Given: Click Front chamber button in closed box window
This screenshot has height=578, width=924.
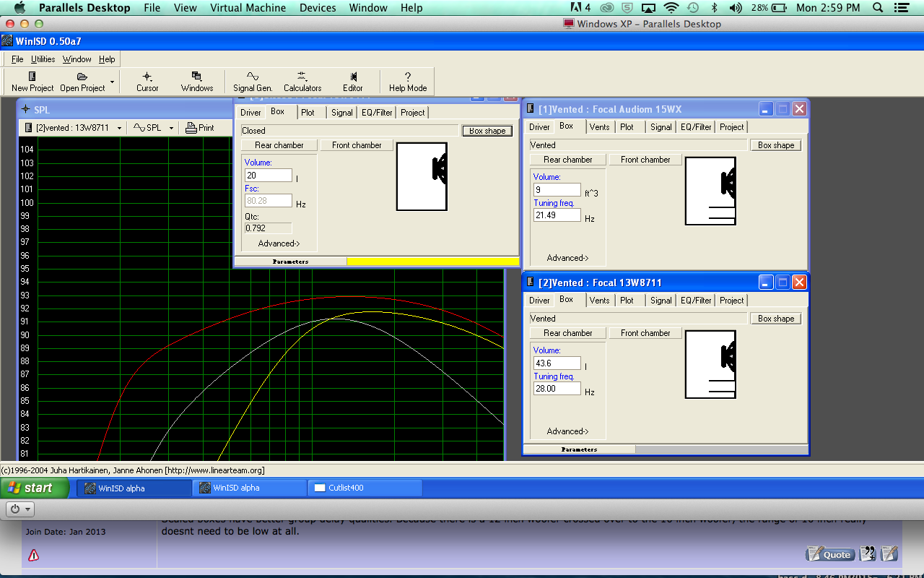Looking at the screenshot, I should click(357, 145).
